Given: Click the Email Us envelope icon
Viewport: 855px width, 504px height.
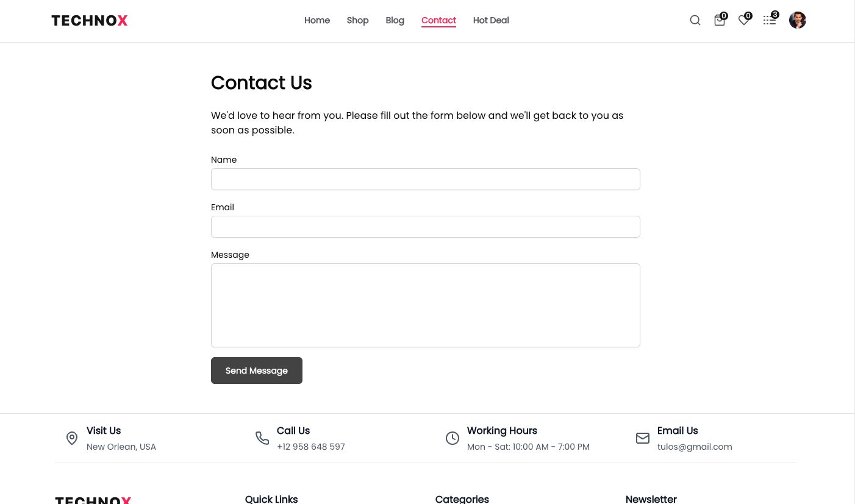Looking at the screenshot, I should coord(643,438).
